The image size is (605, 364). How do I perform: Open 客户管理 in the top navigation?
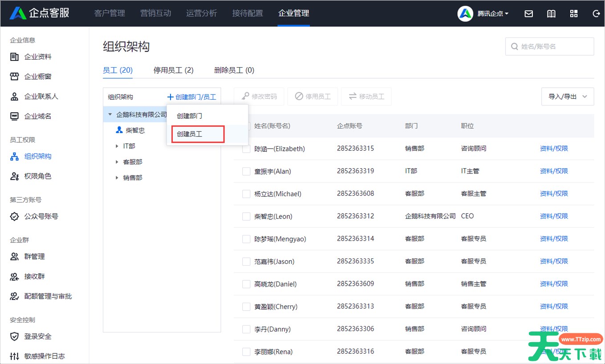pos(110,13)
